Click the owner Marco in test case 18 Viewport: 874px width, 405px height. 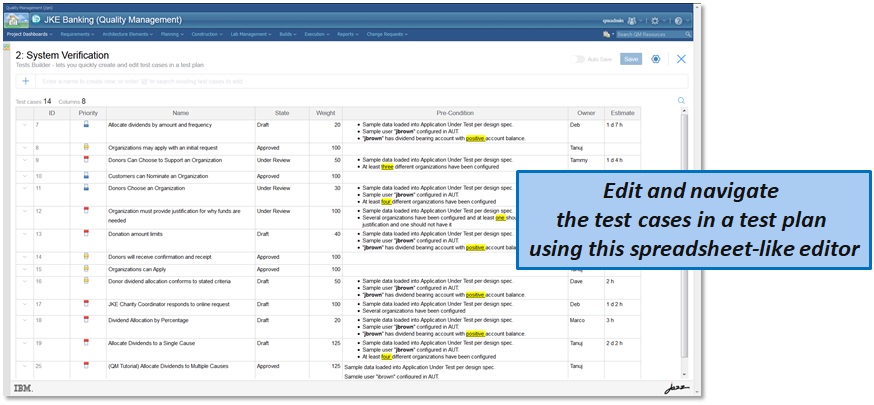pyautogui.click(x=577, y=320)
